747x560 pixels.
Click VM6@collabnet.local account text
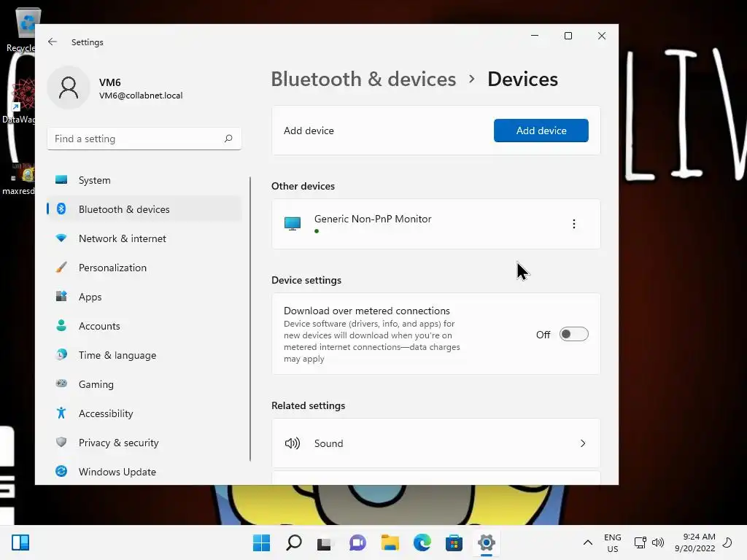(141, 96)
